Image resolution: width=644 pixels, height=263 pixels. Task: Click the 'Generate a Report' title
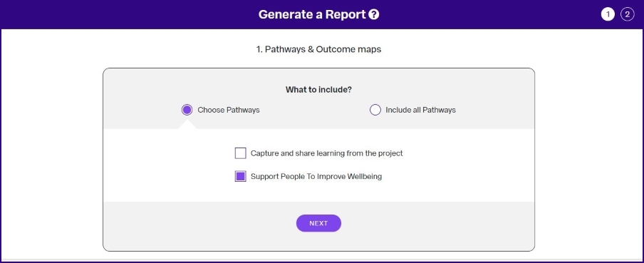pos(312,15)
